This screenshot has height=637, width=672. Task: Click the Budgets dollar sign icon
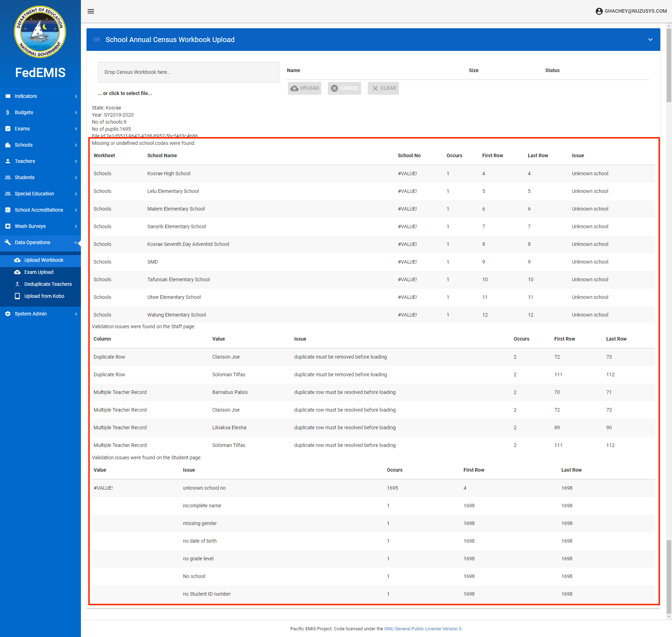pos(8,112)
